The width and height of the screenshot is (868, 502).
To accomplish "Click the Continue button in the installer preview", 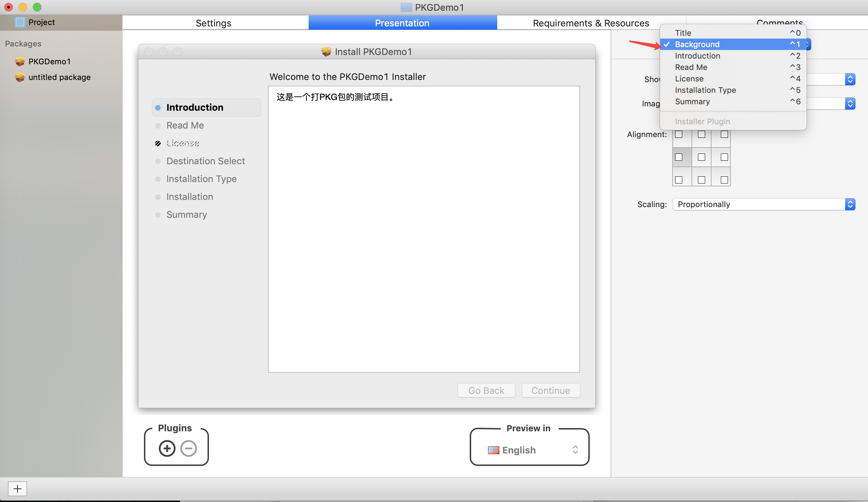I will coord(550,390).
